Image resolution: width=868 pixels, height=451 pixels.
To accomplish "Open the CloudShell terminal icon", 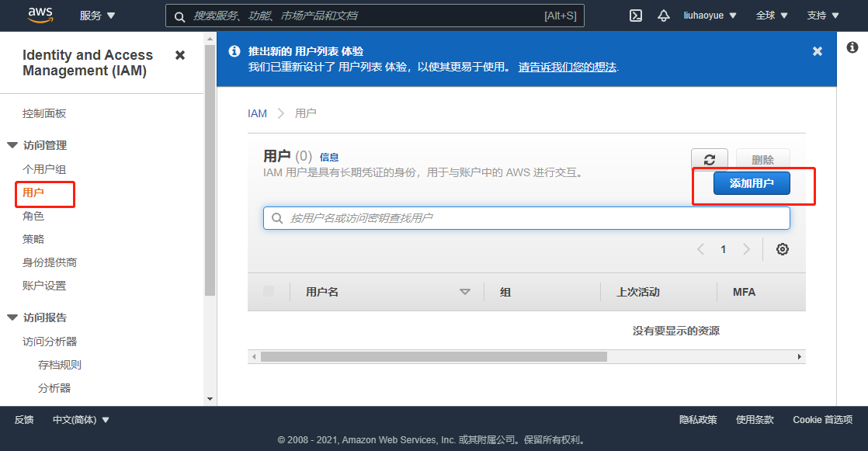I will pyautogui.click(x=636, y=16).
